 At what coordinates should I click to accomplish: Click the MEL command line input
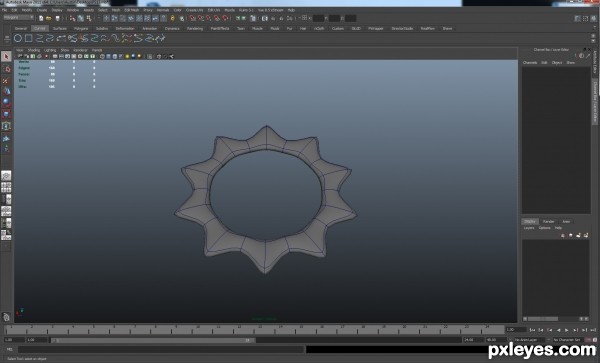pos(161,349)
